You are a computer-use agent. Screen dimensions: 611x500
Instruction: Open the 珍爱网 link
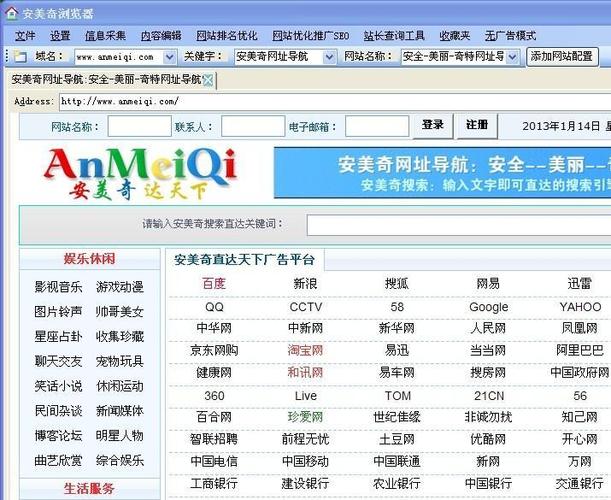[x=305, y=417]
